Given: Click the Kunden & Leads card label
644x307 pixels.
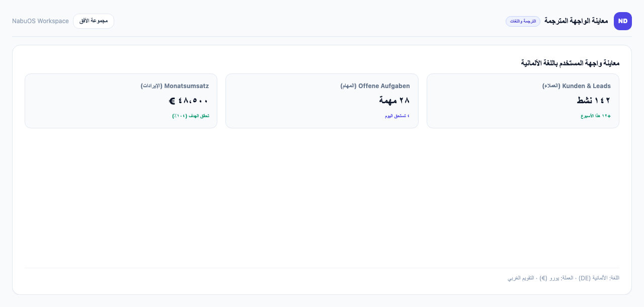Looking at the screenshot, I should tap(577, 86).
